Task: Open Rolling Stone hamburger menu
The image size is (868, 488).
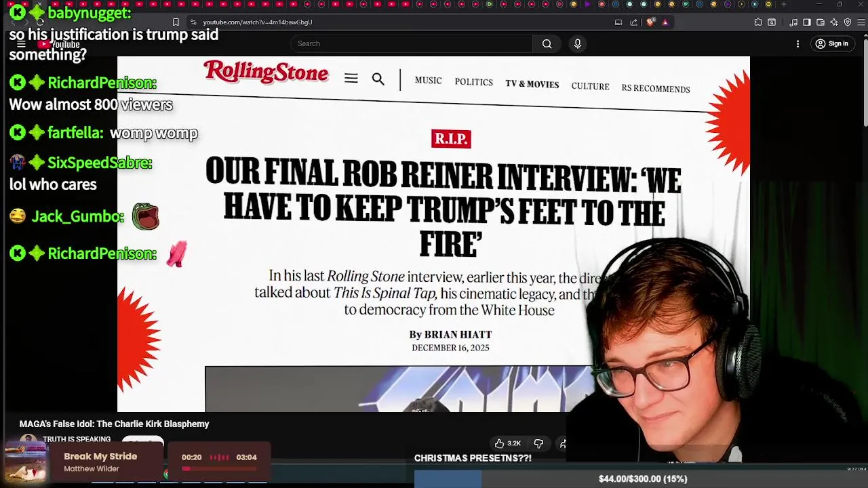Action: click(351, 79)
